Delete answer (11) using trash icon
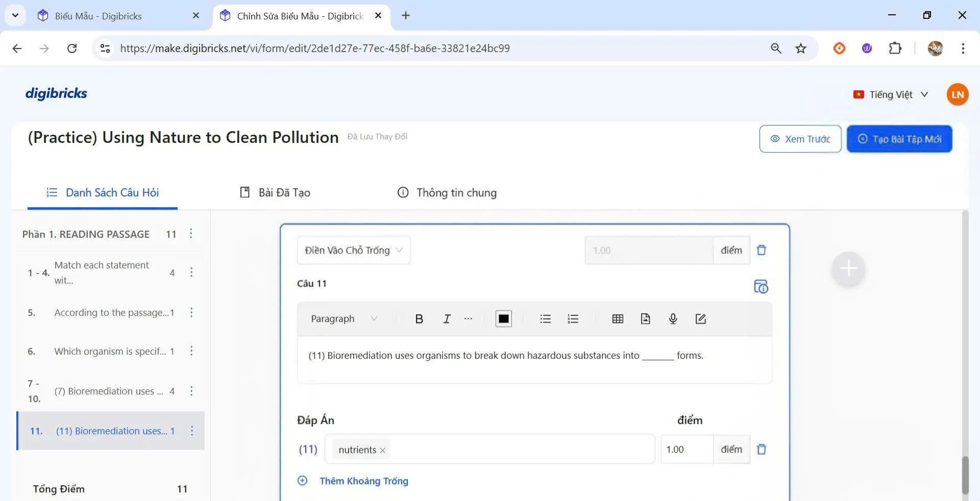Screen dimensions: 980x501 click(x=761, y=449)
